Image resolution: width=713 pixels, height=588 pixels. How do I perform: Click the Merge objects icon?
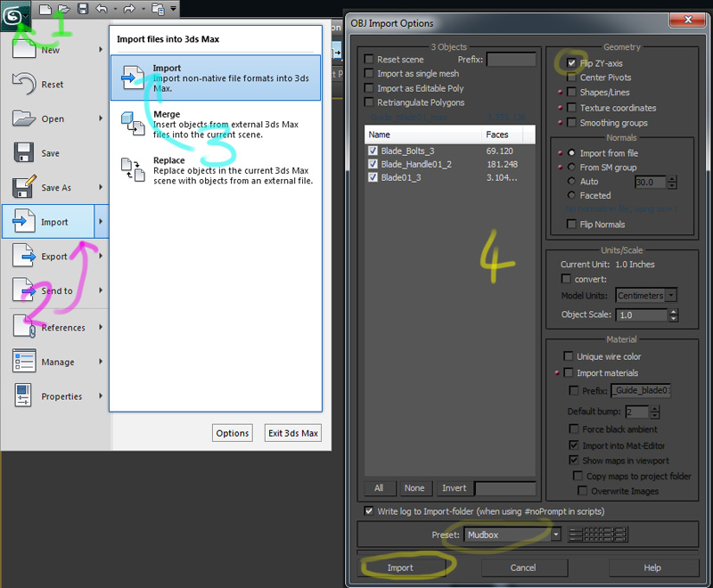tap(133, 124)
